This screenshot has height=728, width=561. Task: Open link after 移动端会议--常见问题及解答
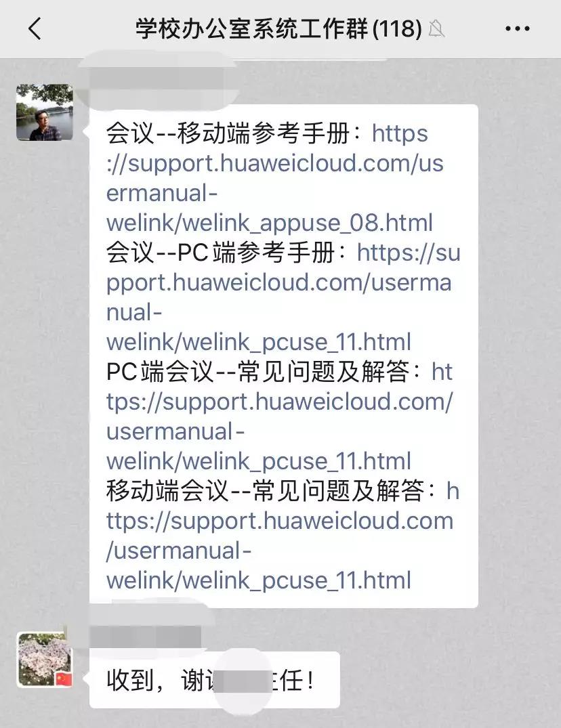(283, 535)
